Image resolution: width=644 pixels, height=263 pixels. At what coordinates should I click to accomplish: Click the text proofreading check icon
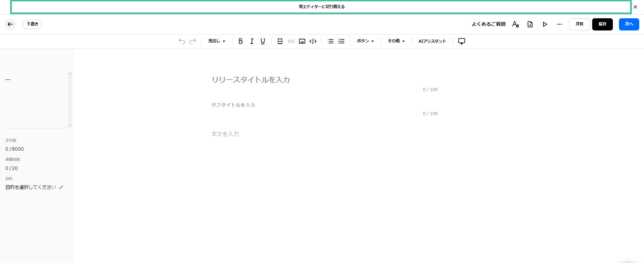pos(515,24)
